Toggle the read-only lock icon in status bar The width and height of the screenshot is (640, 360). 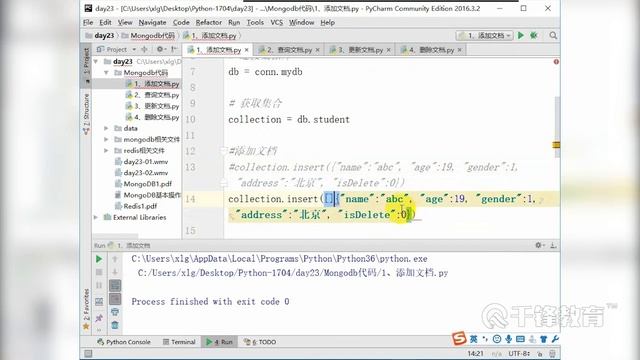pyautogui.click(x=540, y=353)
